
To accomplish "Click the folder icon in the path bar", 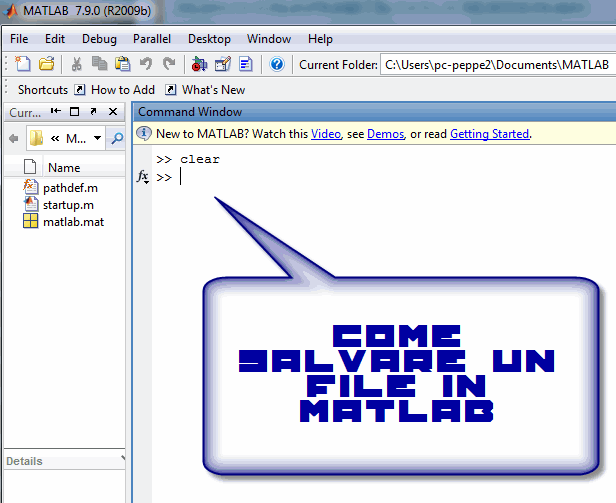I will [36, 138].
